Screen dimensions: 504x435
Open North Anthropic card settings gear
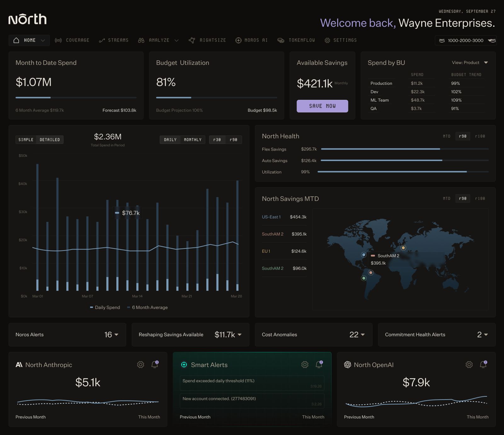[140, 364]
